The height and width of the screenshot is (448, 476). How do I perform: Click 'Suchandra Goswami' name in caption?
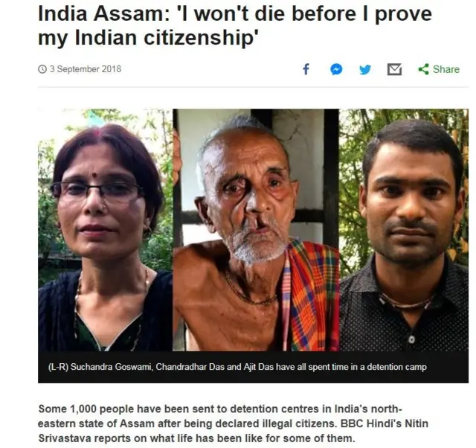(111, 367)
